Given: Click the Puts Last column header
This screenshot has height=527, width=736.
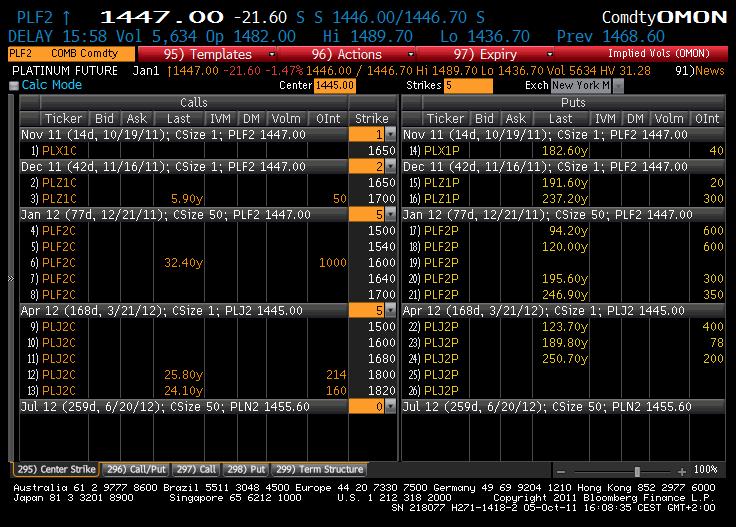Looking at the screenshot, I should 560,119.
